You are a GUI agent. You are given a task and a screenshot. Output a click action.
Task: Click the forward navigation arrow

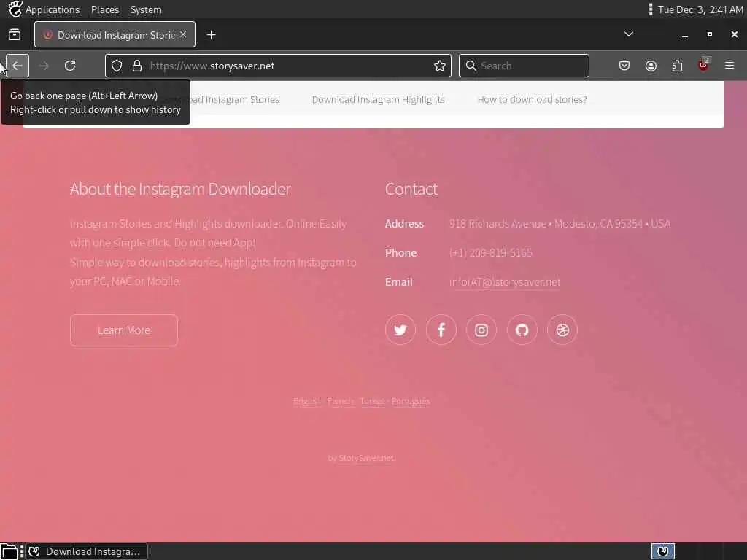click(x=44, y=66)
